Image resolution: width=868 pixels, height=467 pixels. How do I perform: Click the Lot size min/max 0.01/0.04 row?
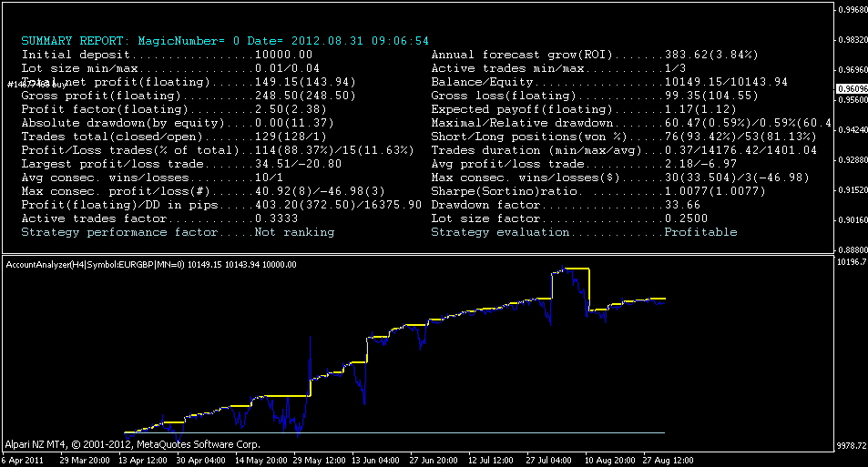170,68
